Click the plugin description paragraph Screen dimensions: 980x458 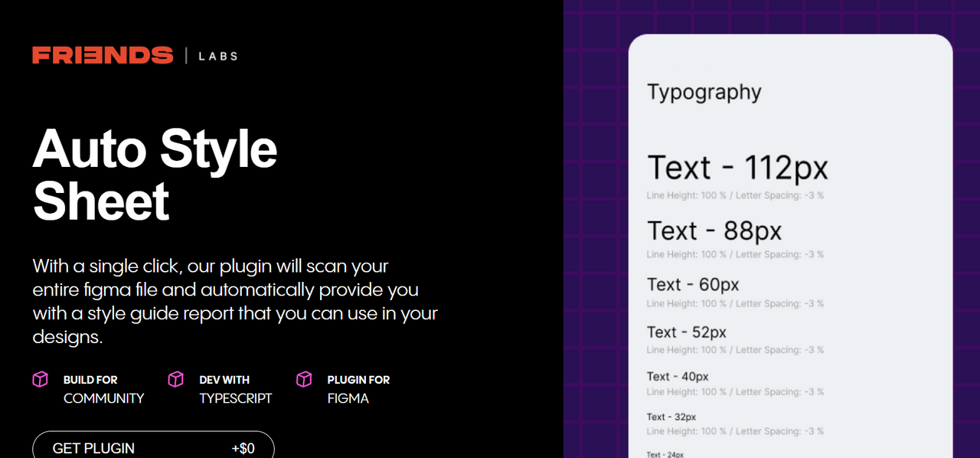[235, 302]
